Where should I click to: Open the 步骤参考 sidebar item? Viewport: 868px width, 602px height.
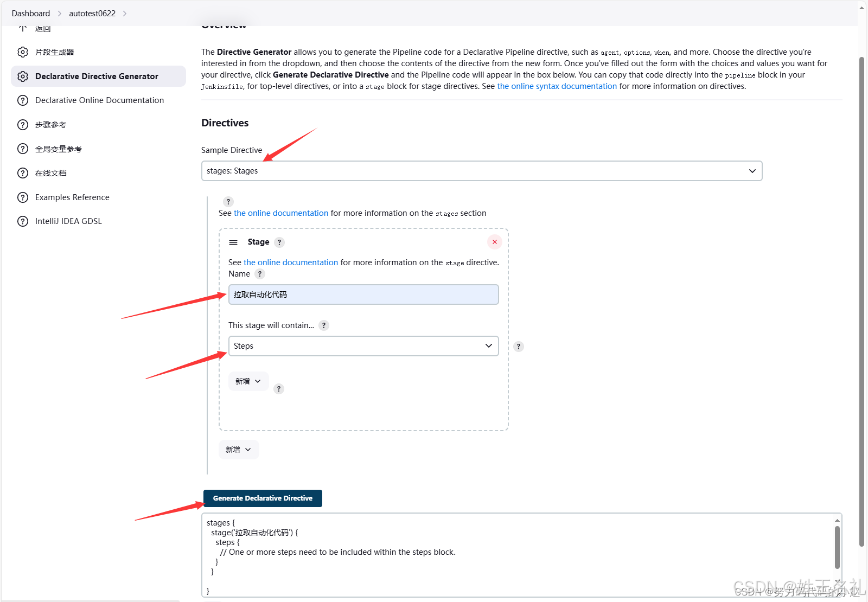pyautogui.click(x=50, y=125)
